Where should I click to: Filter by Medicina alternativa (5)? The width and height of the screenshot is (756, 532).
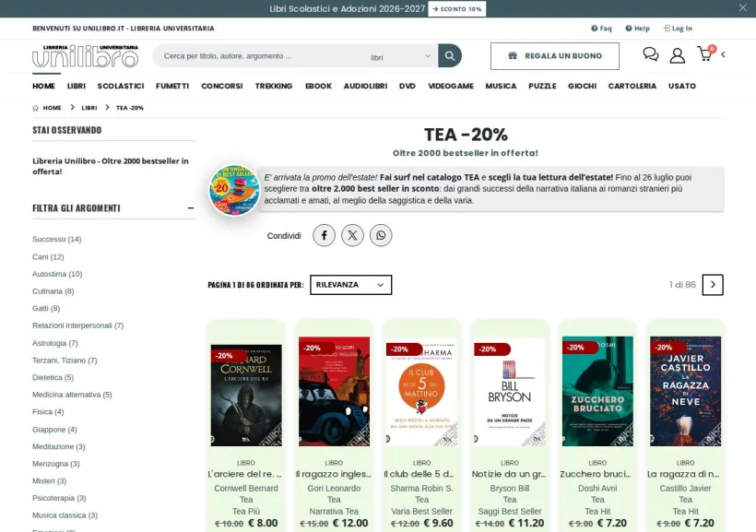pyautogui.click(x=72, y=395)
